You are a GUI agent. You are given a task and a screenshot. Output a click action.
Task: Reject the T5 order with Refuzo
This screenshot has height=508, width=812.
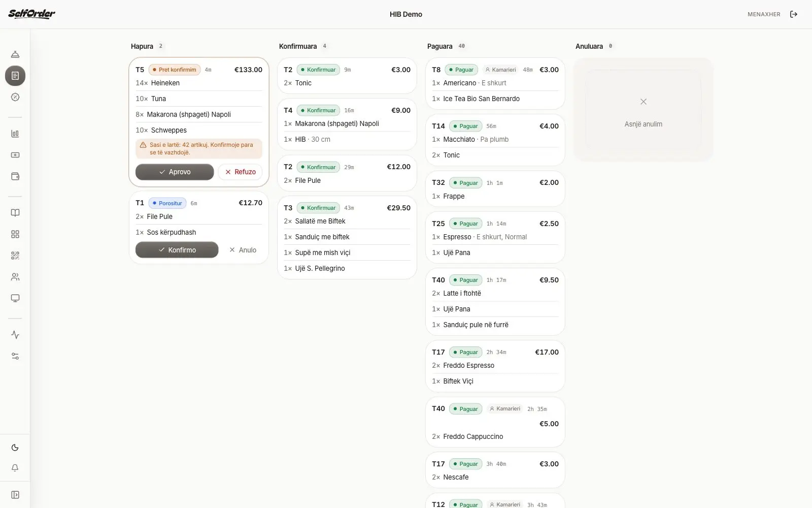point(240,172)
